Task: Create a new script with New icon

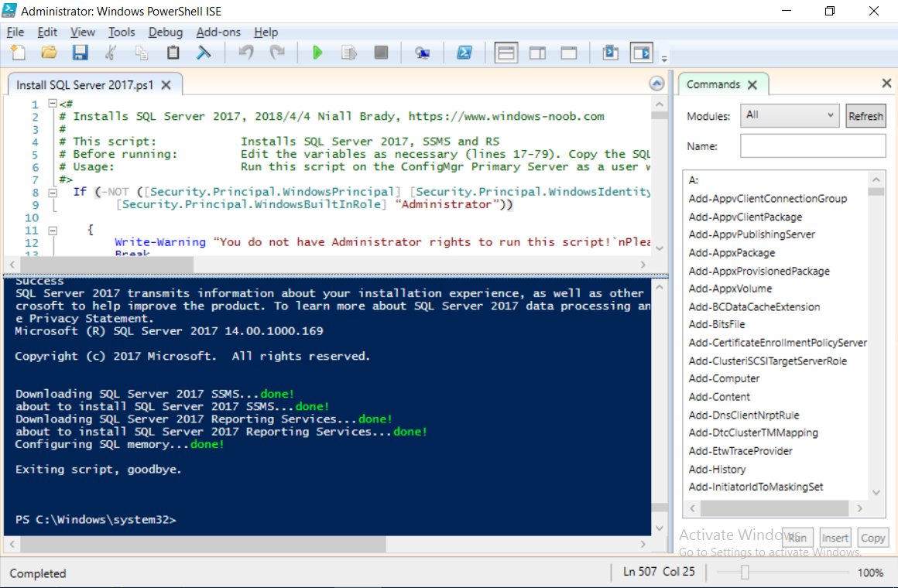Action: (19, 53)
